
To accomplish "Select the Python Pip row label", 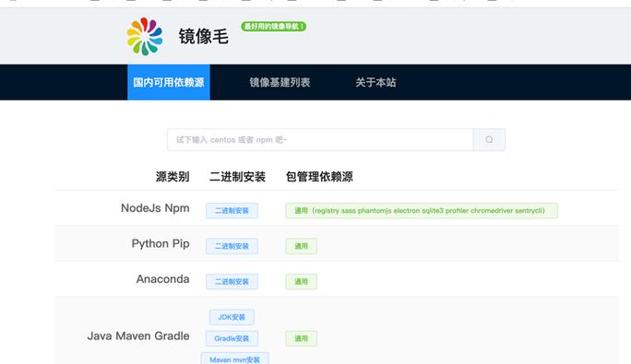I will point(161,243).
